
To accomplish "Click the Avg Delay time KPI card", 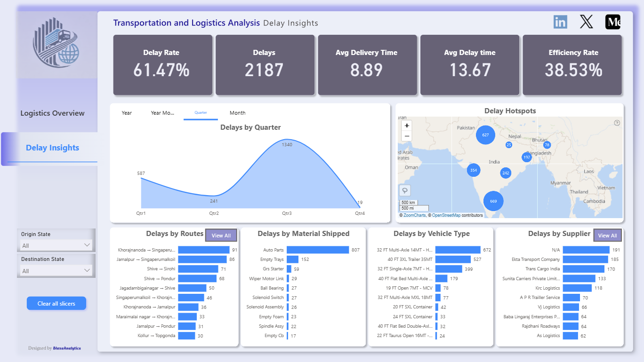I will [470, 65].
